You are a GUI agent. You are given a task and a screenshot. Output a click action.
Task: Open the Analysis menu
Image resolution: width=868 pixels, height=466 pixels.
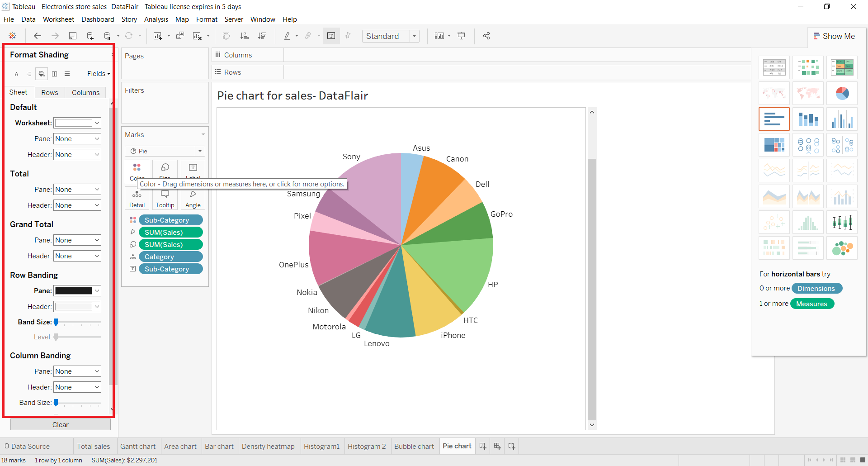(156, 19)
